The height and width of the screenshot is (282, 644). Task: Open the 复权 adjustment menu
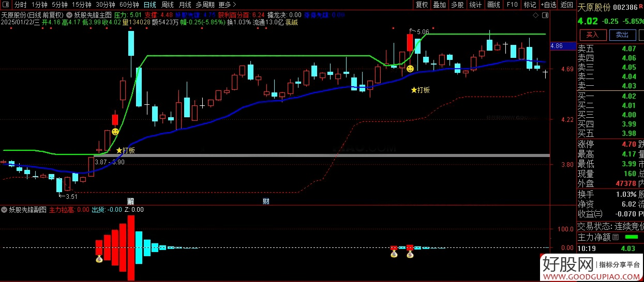tap(422, 5)
